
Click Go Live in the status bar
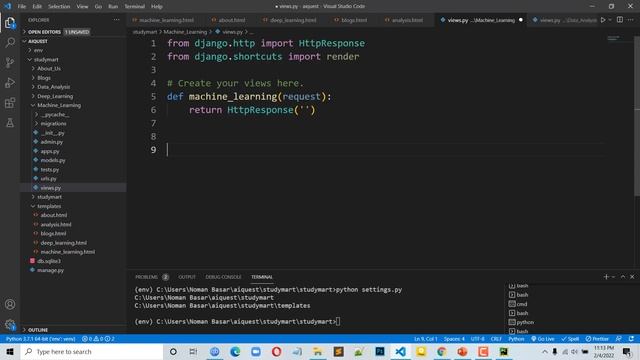[542, 339]
